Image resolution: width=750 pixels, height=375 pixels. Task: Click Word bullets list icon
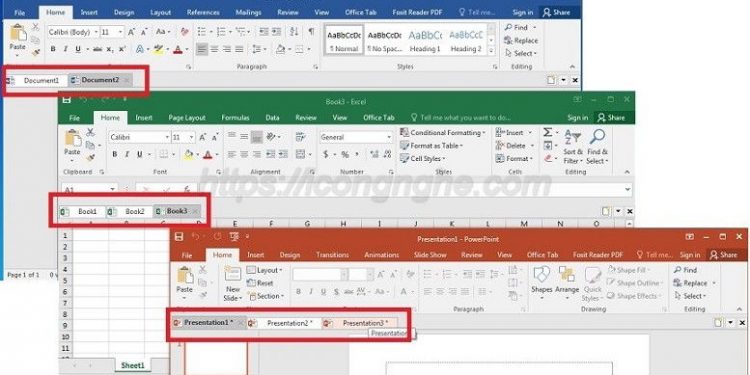(202, 32)
